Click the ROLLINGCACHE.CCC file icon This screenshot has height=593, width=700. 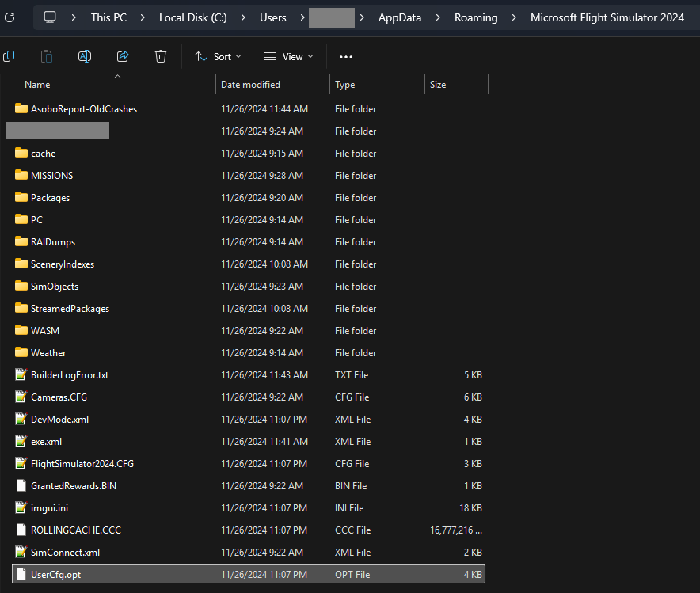[21, 530]
